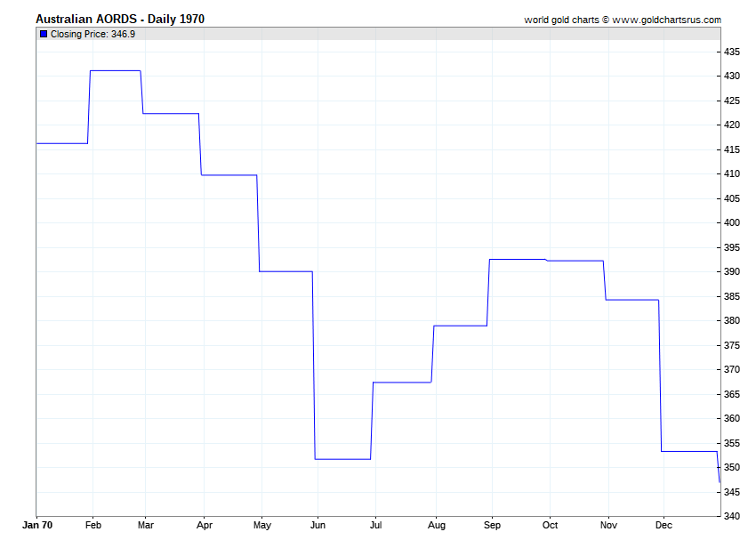Click the 385 y-axis value

click(x=732, y=296)
